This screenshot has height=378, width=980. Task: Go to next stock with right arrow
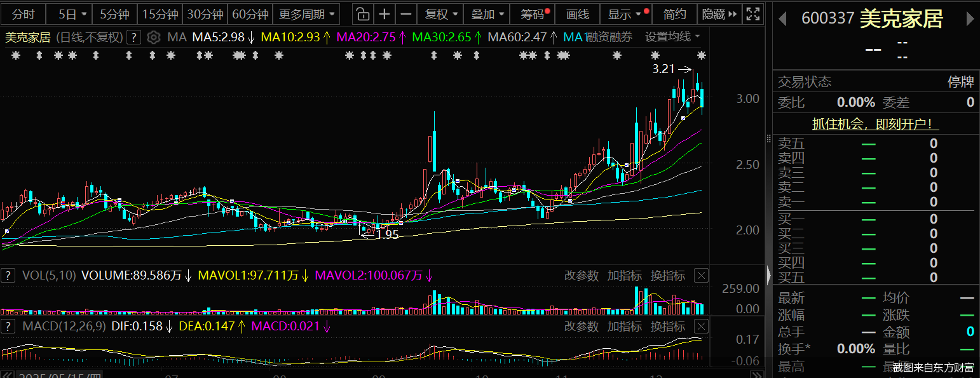tap(970, 19)
